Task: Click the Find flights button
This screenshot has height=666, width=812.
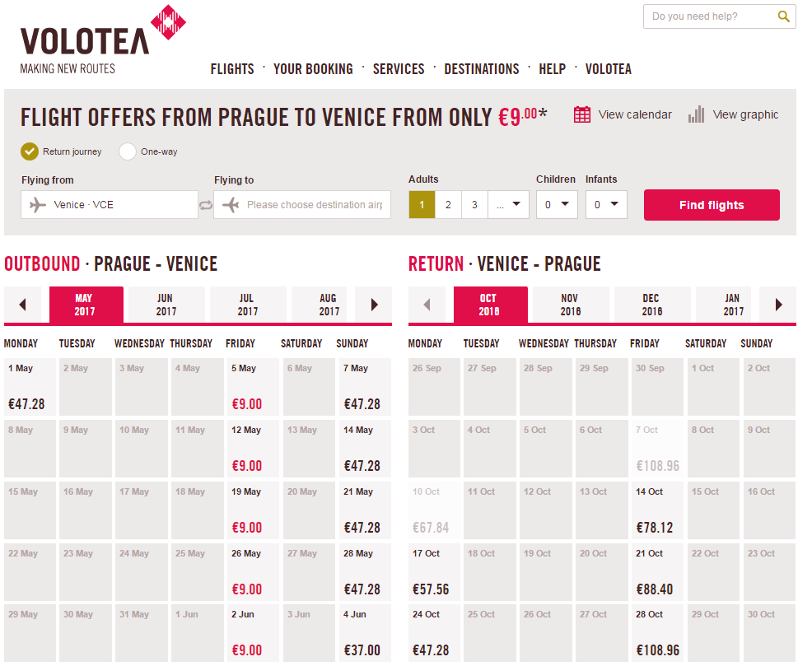Action: [712, 205]
